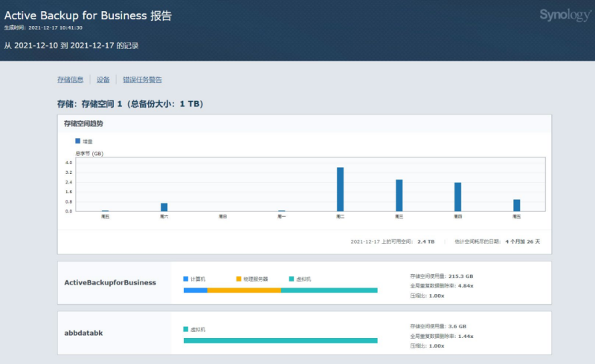Jump to the 设备 section link

click(103, 79)
